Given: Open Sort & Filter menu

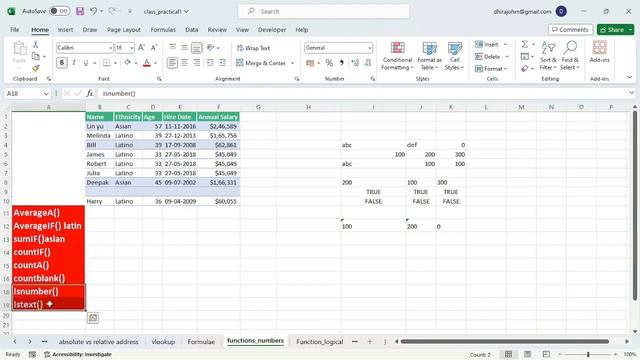Looking at the screenshot, I should 548,56.
